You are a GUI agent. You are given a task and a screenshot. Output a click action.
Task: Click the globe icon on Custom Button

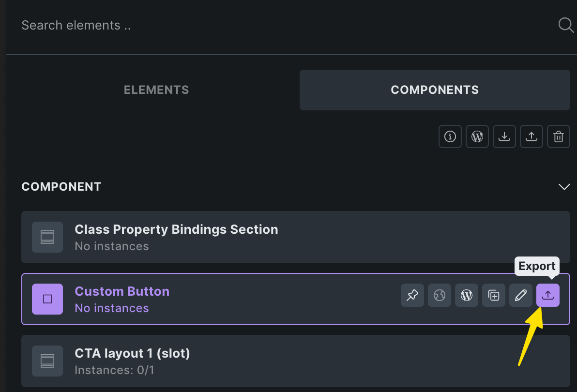coord(440,295)
